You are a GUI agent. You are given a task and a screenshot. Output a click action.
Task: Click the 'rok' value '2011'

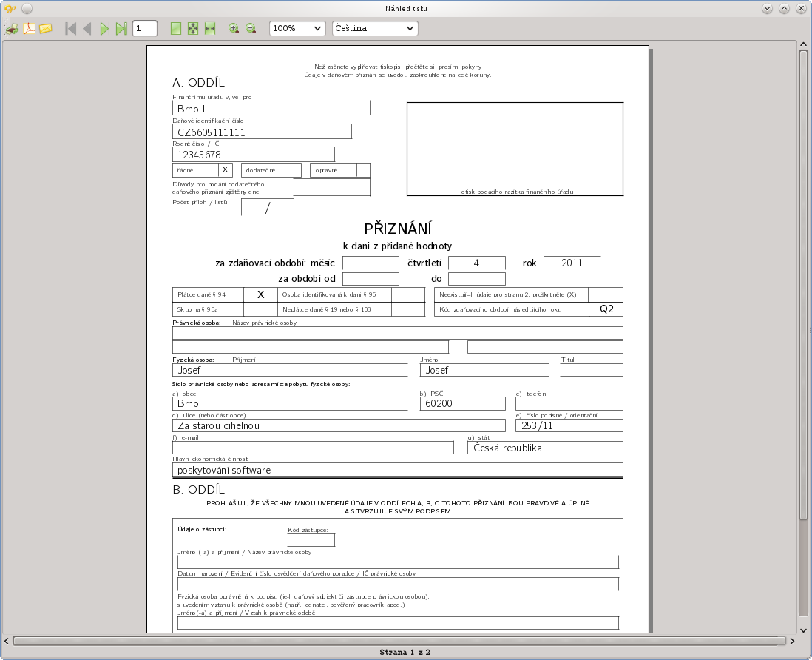(572, 263)
